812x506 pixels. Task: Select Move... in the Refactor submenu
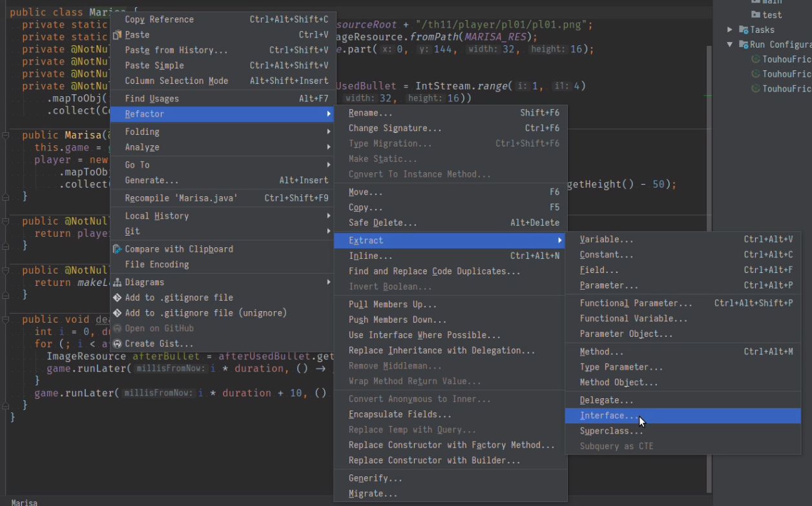[x=450, y=192]
